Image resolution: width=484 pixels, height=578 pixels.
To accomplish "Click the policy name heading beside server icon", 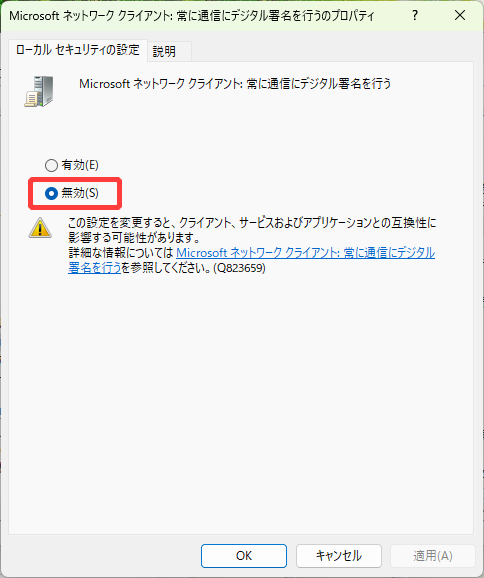I will pyautogui.click(x=235, y=84).
